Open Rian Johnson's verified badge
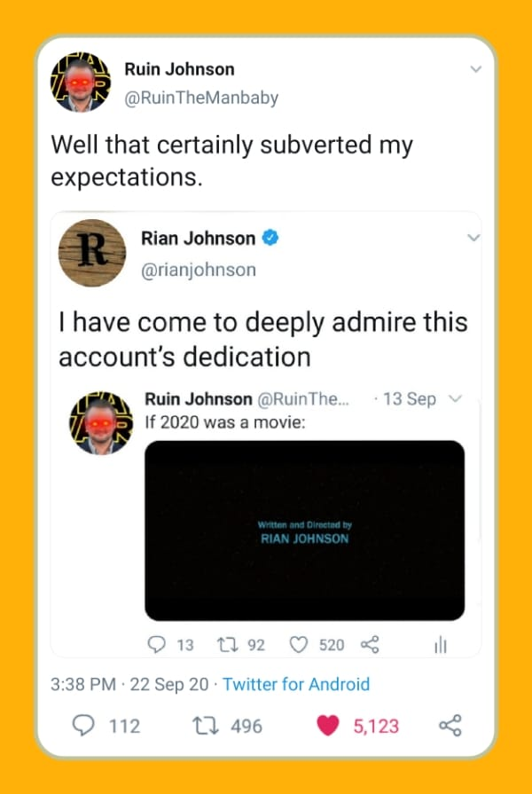 (x=270, y=238)
